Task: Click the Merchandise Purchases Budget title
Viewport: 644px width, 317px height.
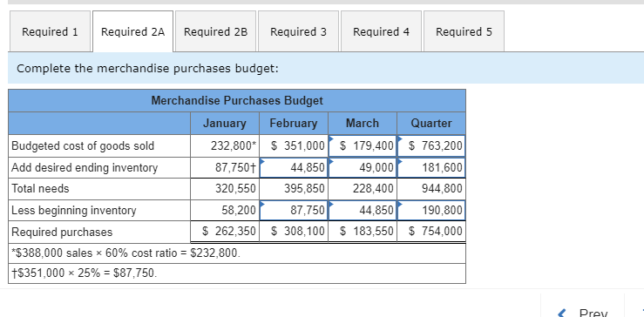Action: tap(237, 101)
